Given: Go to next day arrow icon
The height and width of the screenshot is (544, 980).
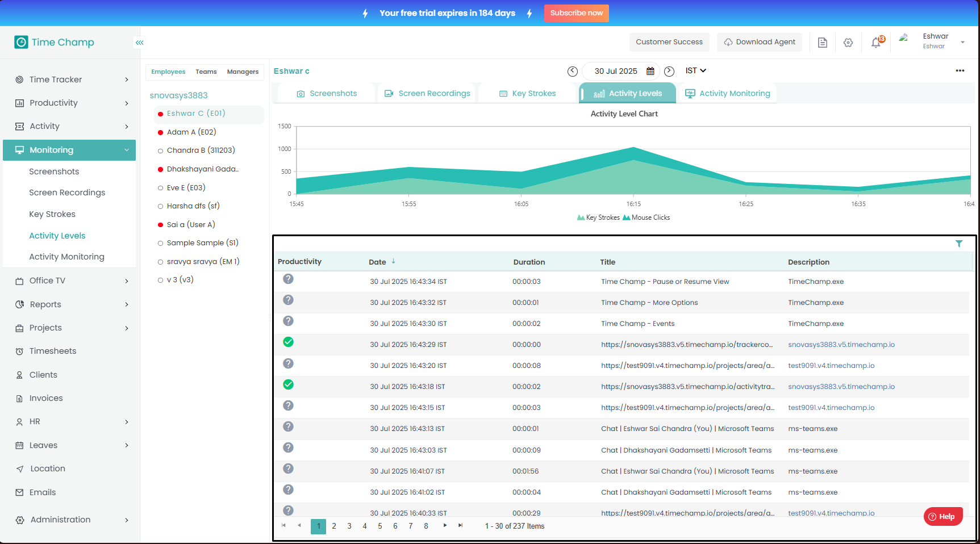Looking at the screenshot, I should pos(669,71).
